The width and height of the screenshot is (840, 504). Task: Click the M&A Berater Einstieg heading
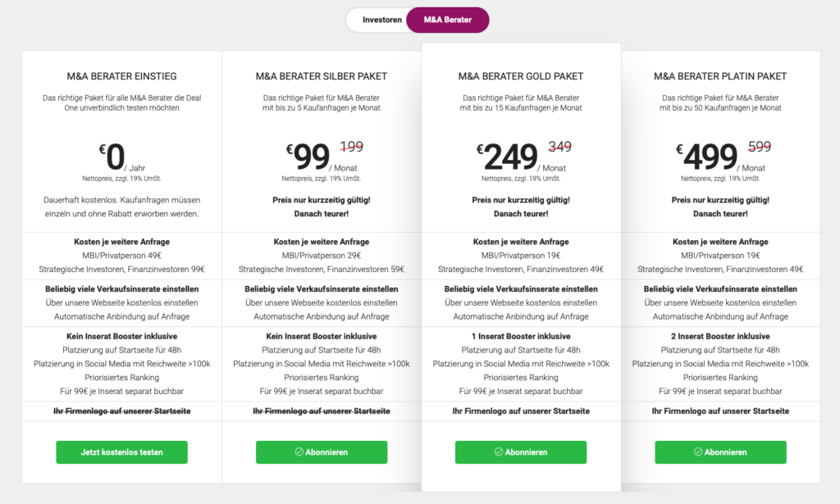(121, 76)
